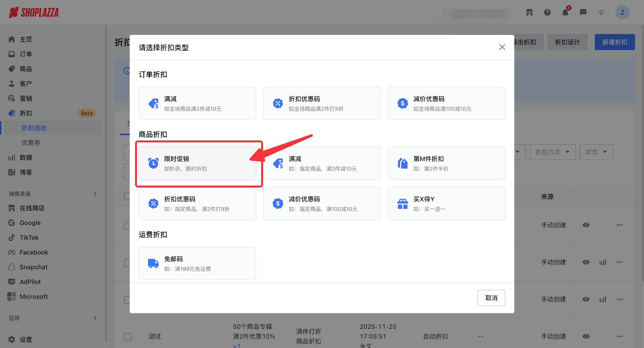Open the 折扣方式 dropdown filter

(552, 152)
